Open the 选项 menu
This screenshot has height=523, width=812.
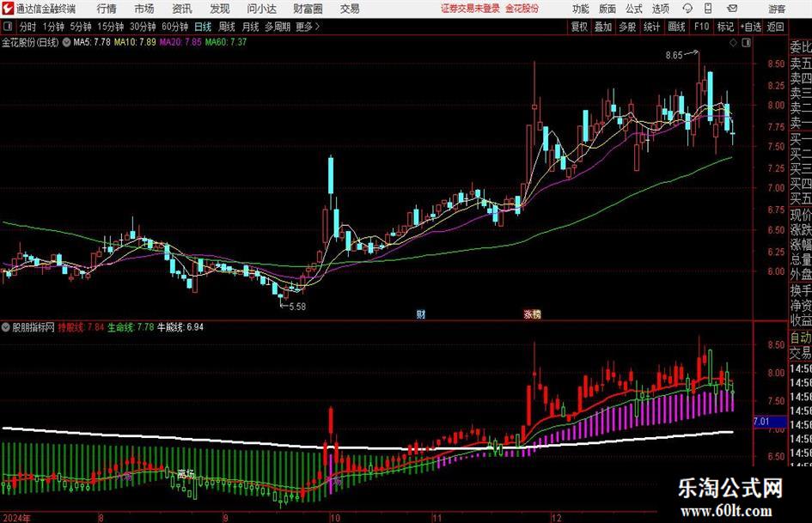(660, 9)
